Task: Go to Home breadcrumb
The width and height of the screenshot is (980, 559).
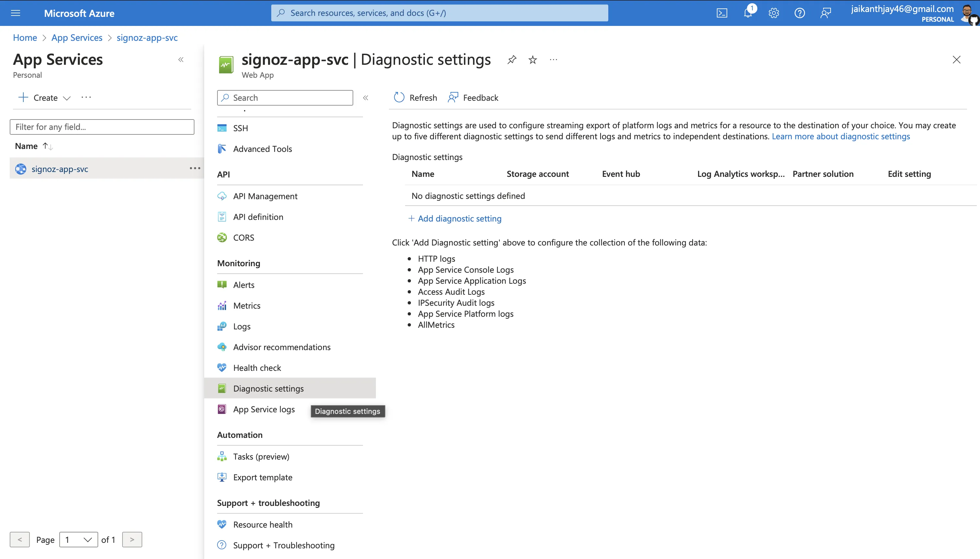Action: (x=25, y=38)
